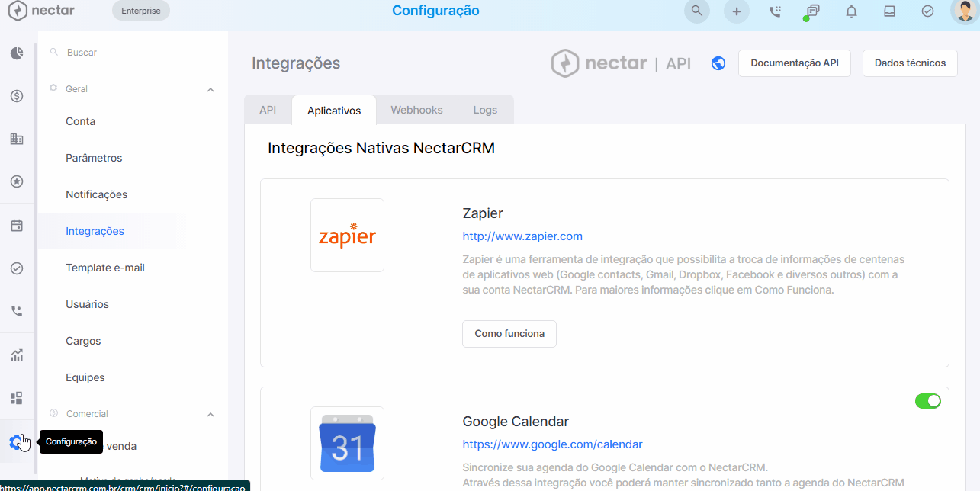Screen dimensions: 980x491
Task: Click the Como funciona button for Zapier
Action: [509, 334]
